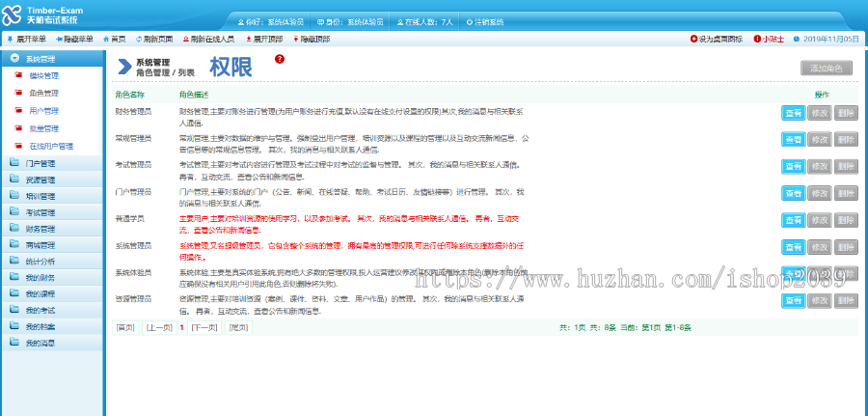
Task: Click 刷新页面 in the toolbar
Action: pyautogui.click(x=154, y=40)
